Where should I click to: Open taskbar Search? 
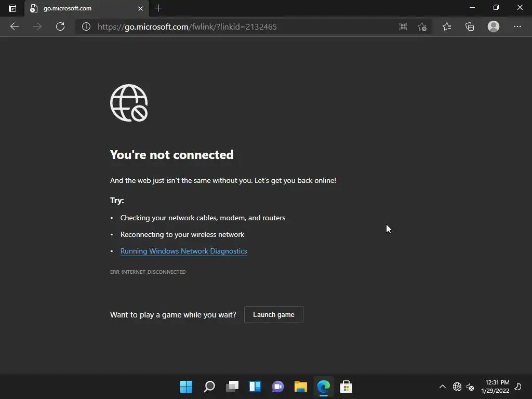coord(209,387)
